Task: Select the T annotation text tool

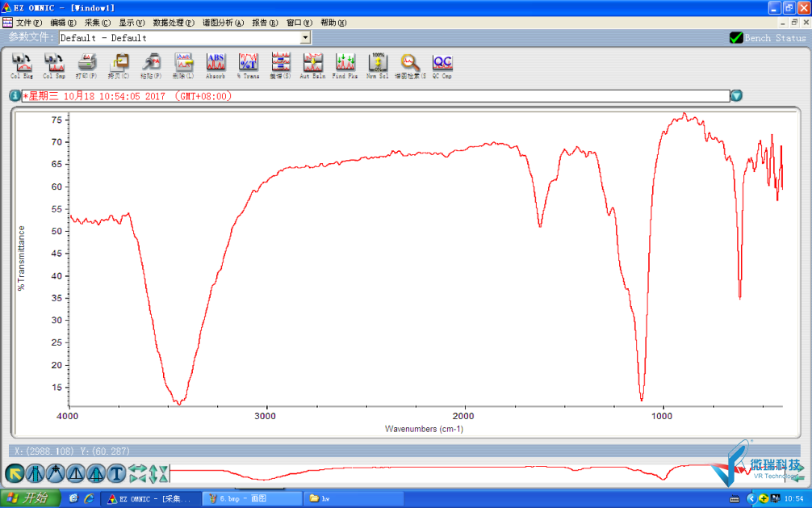Action: pyautogui.click(x=116, y=473)
